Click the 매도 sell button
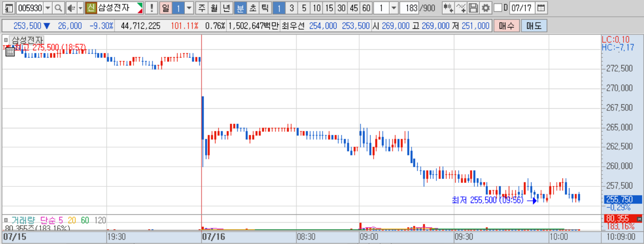The height and width of the screenshot is (244, 644). point(534,26)
